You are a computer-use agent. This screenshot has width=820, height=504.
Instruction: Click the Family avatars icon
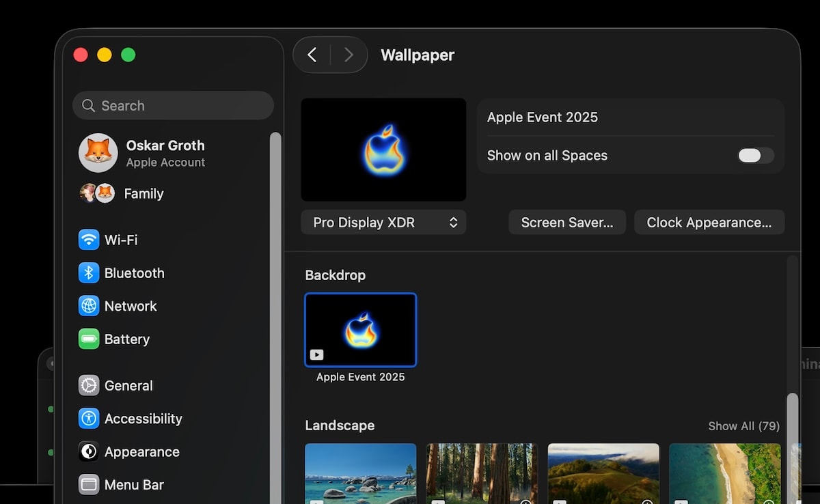(x=97, y=193)
